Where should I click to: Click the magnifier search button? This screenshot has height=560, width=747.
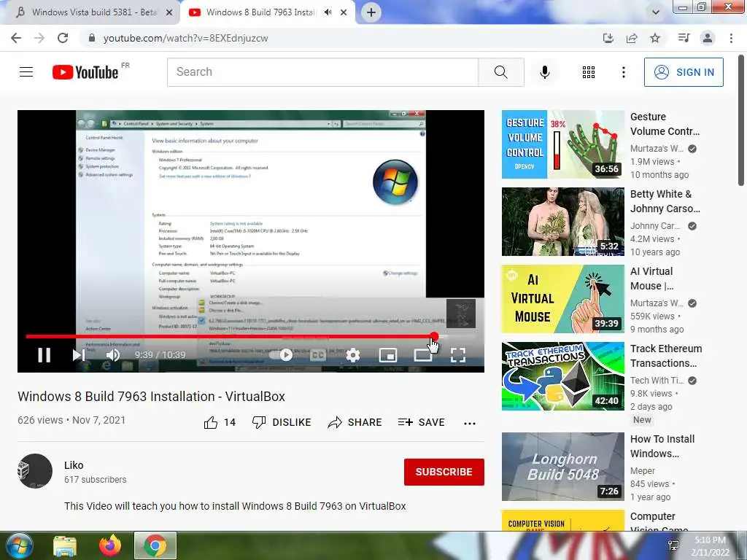[500, 72]
